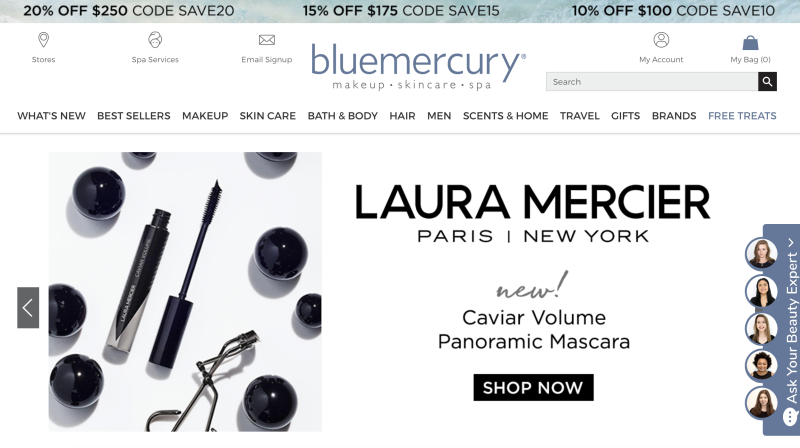Open the BEST SELLERS menu
Viewport: 800px width, 448px height.
[134, 116]
